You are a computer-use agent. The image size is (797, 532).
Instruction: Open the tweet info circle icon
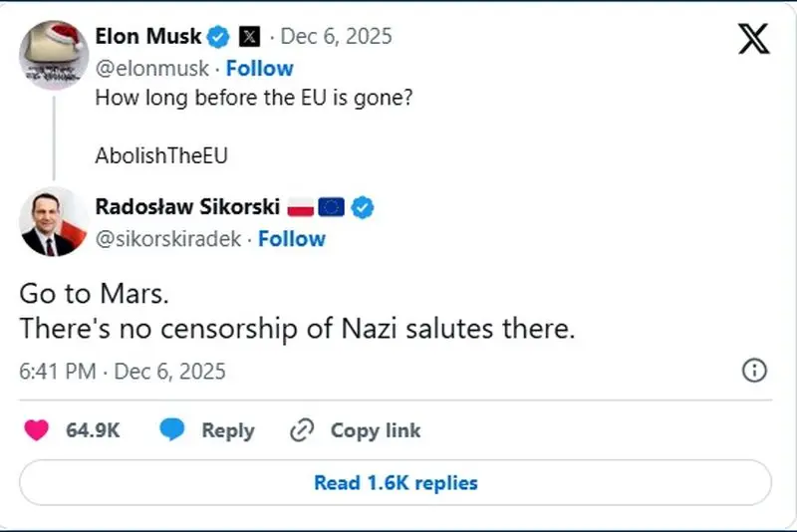point(755,372)
